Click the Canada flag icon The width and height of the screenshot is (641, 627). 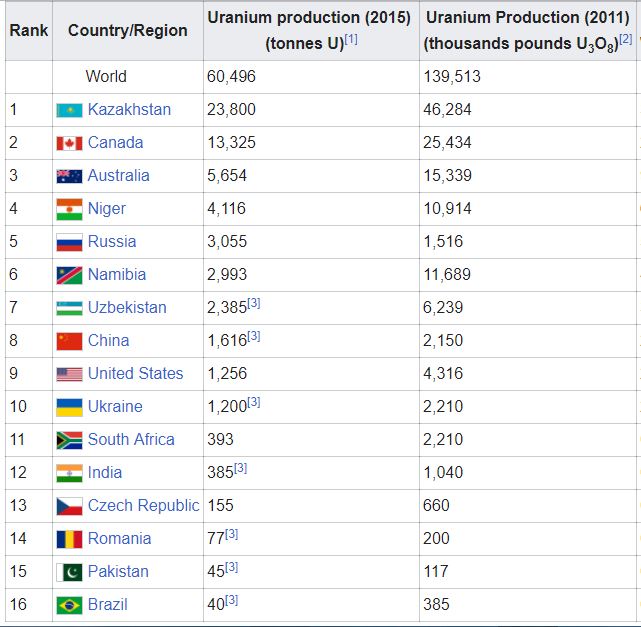coord(69,143)
